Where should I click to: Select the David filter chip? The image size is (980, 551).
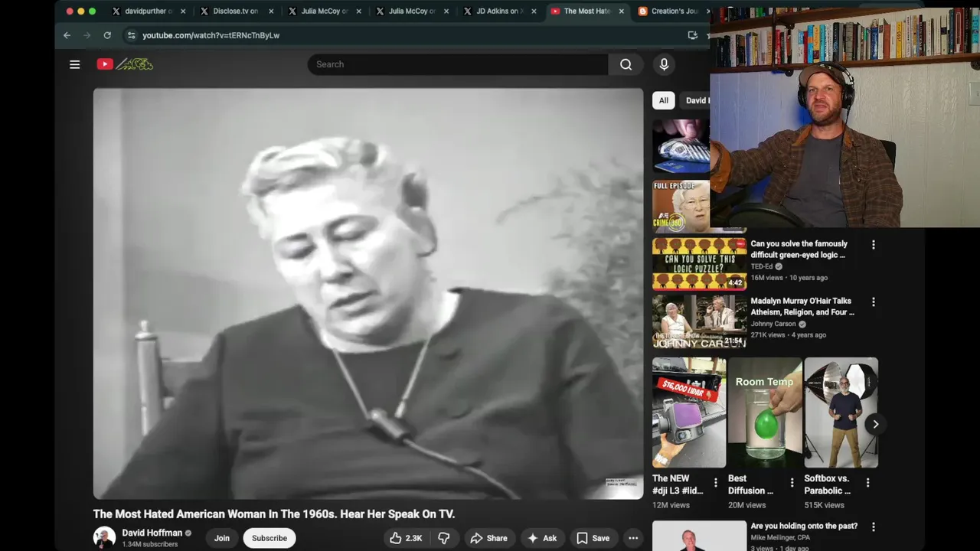(x=695, y=100)
